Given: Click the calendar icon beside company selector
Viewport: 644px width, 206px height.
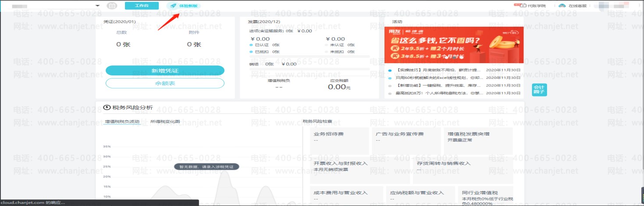Looking at the screenshot, I should pos(112,6).
